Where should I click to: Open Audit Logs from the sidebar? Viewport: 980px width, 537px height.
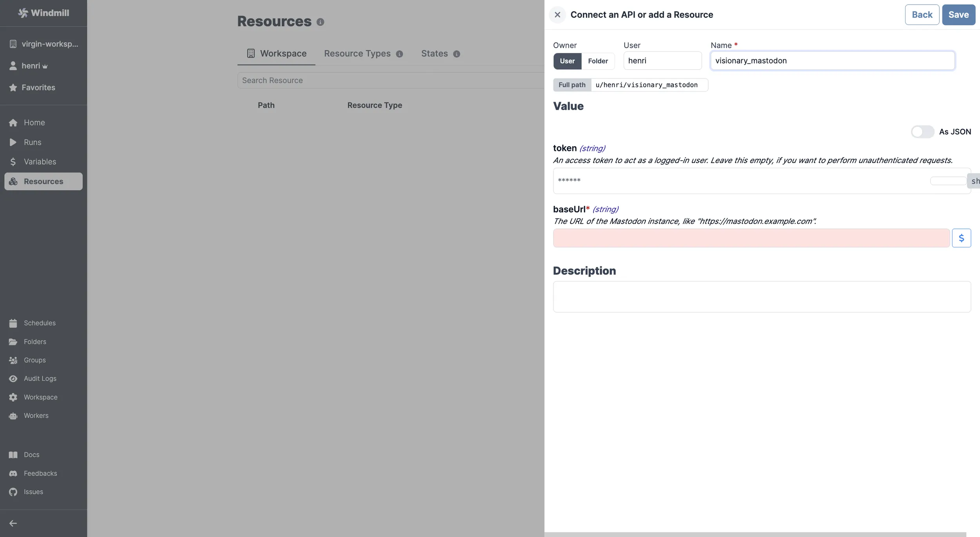click(40, 378)
